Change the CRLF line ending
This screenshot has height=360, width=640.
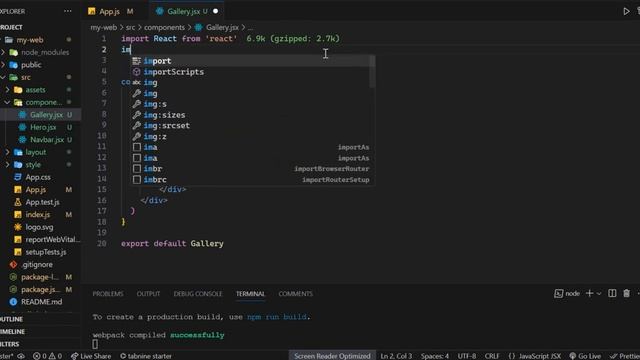click(492, 356)
